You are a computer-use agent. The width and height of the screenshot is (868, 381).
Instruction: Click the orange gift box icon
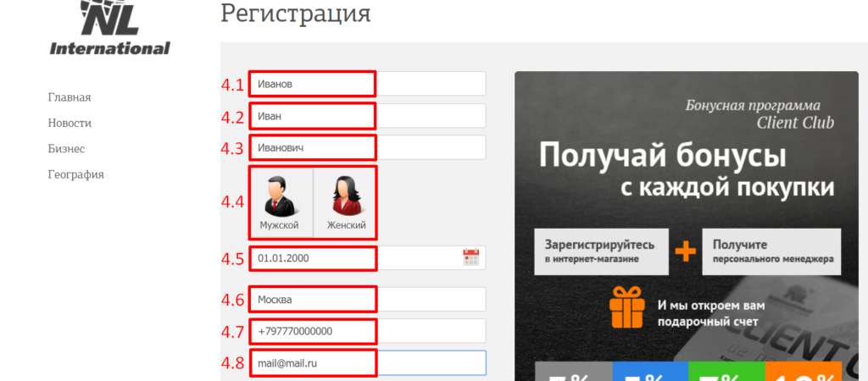tap(628, 307)
